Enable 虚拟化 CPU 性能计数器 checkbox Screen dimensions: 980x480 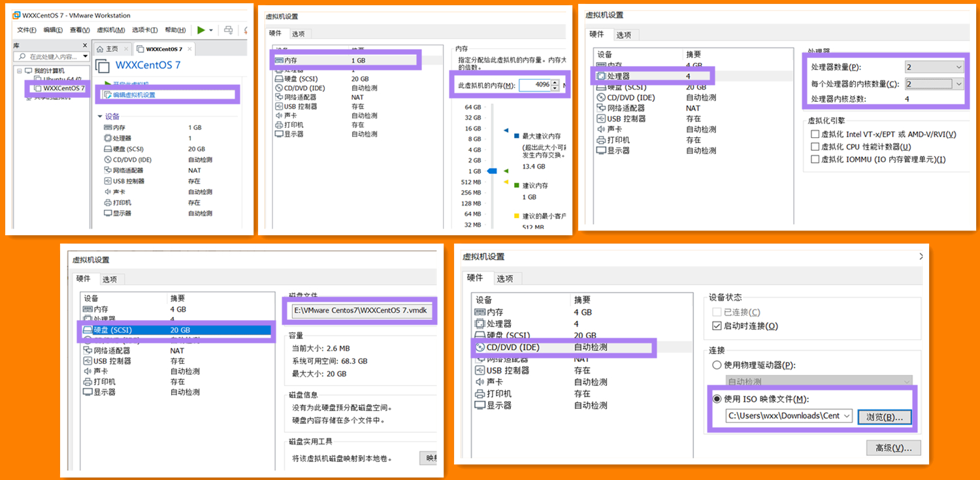coord(815,147)
